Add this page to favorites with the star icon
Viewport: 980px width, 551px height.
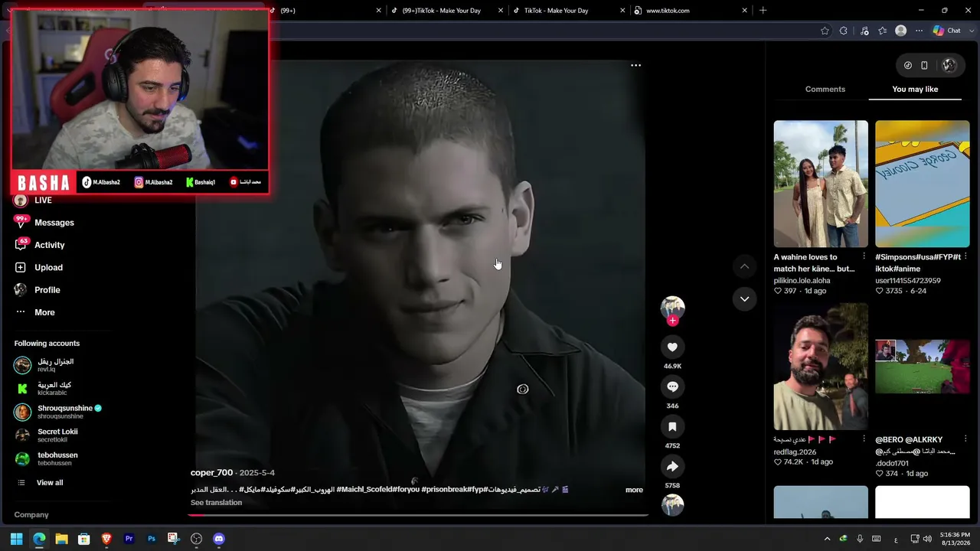pos(825,31)
